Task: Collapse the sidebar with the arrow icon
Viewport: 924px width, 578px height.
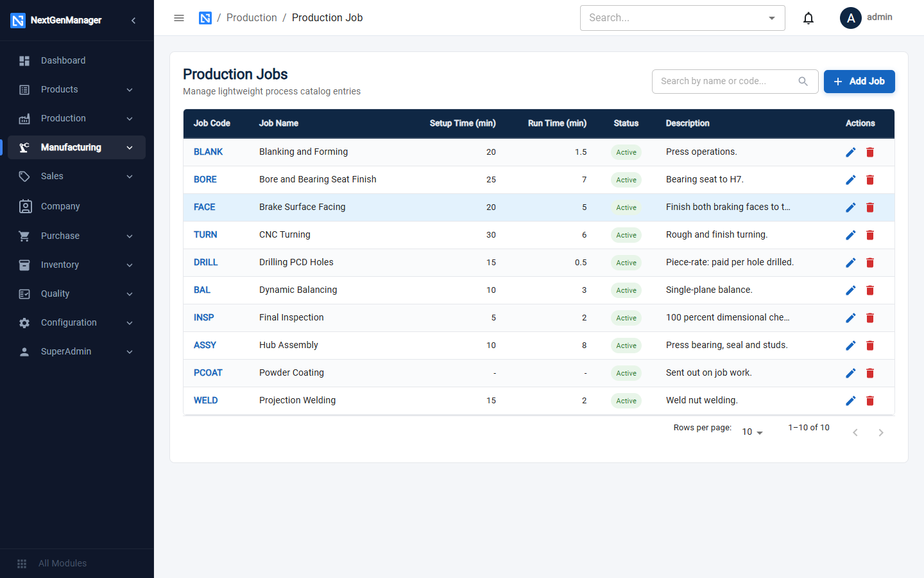Action: tap(133, 21)
